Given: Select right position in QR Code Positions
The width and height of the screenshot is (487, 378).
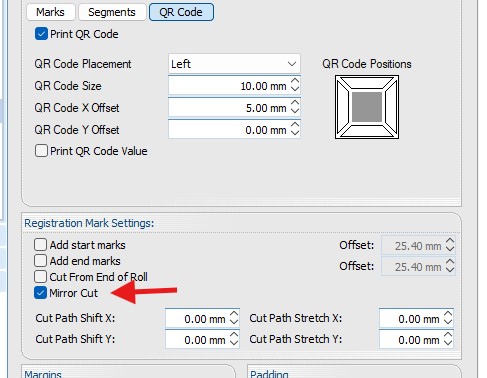Looking at the screenshot, I should point(391,107).
